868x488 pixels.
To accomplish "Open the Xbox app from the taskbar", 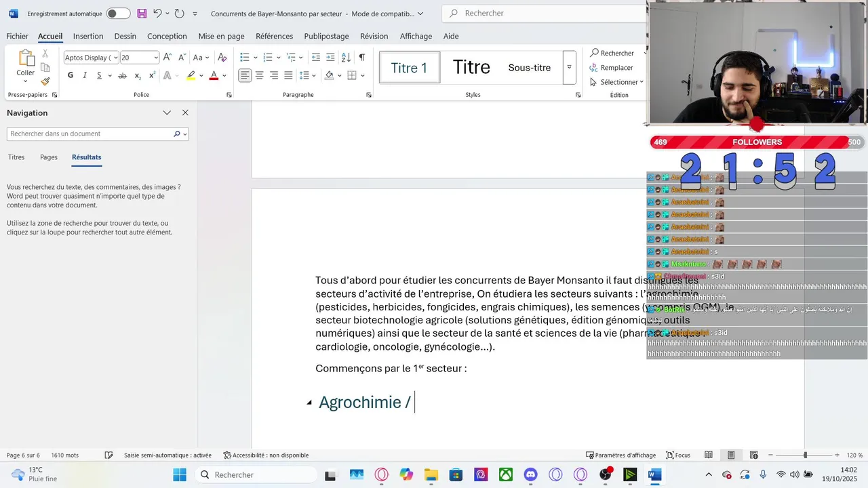I will click(505, 475).
